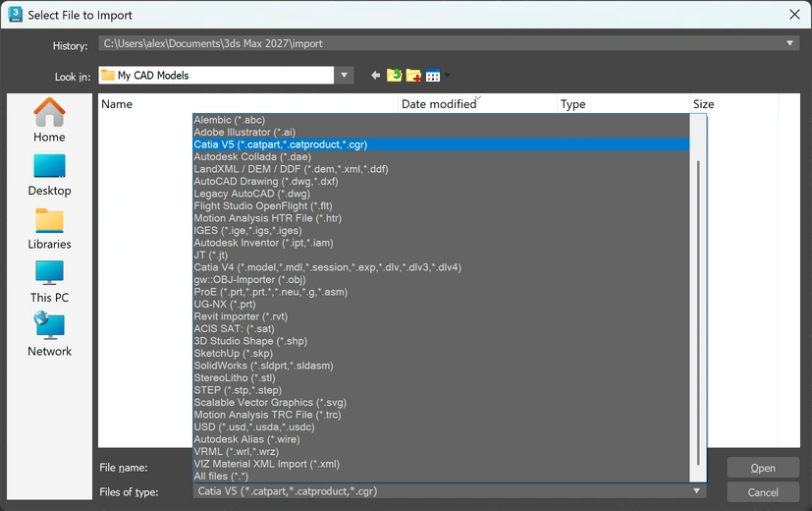This screenshot has height=511, width=812.
Task: Go up one folder level
Action: pyautogui.click(x=394, y=76)
